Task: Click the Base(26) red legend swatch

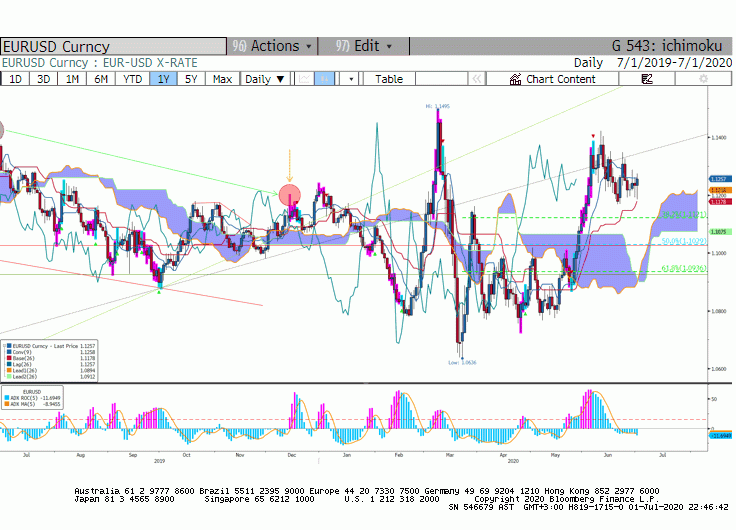Action: tap(9, 358)
